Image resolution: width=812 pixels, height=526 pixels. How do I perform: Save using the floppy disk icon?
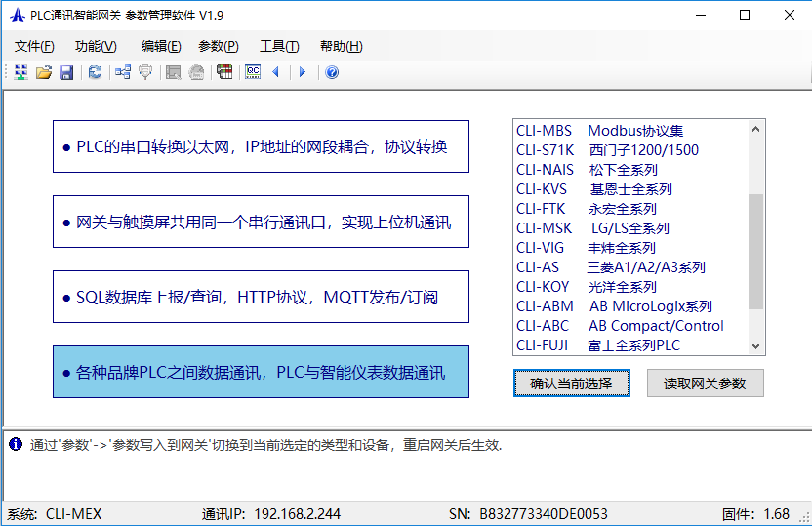click(66, 72)
